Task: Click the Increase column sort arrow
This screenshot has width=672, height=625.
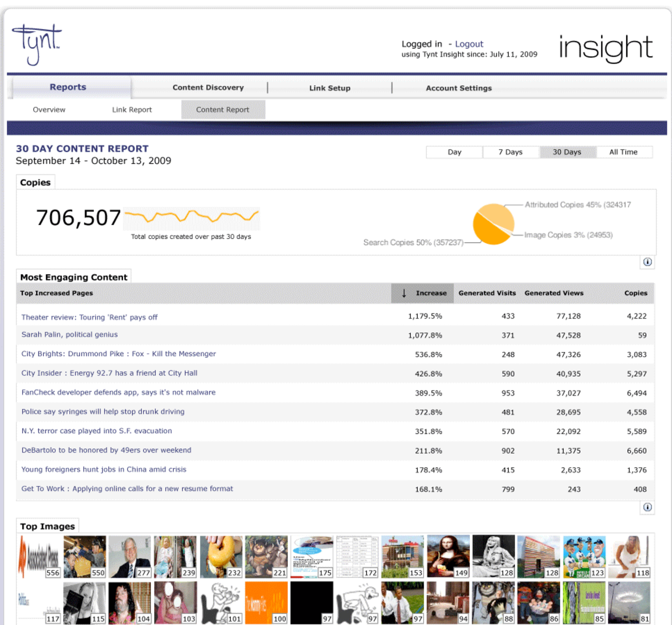Action: tap(404, 293)
